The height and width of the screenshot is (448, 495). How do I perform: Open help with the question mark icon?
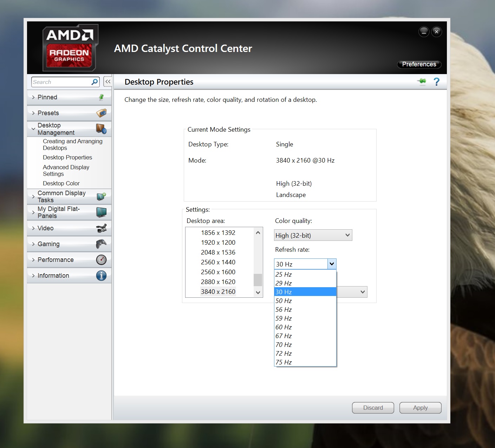pos(436,82)
